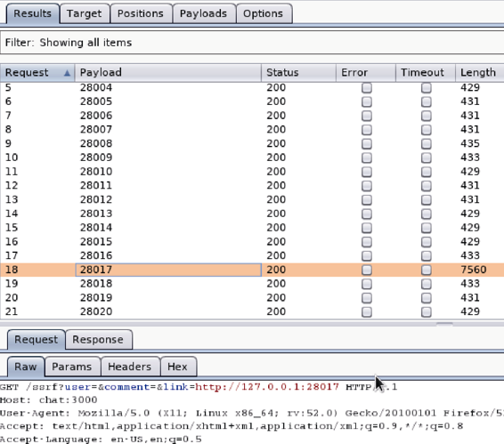Tick the Timeout checkbox for payload 28015
Screen dimensions: 504x444
(427, 242)
